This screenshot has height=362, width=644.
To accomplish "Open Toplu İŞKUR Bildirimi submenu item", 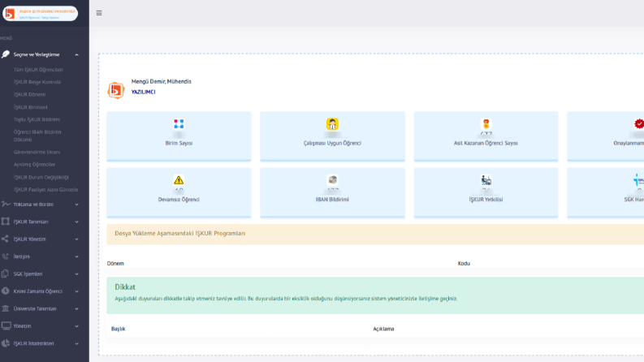I will (37, 119).
